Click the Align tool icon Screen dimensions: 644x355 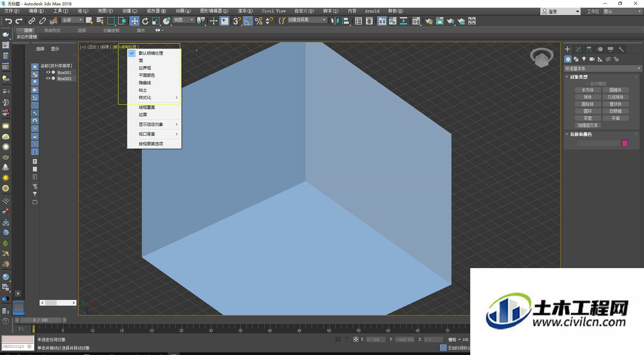click(346, 21)
